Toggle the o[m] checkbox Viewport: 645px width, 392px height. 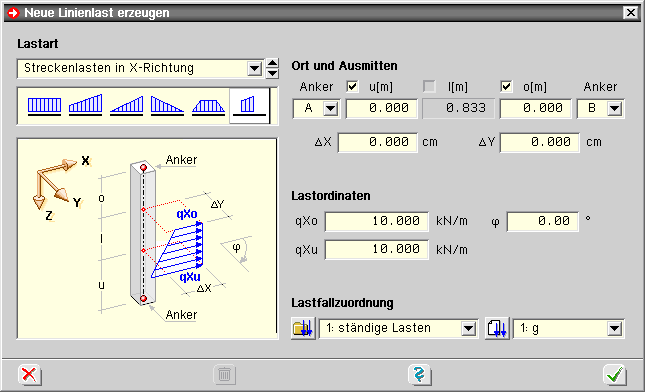(506, 86)
